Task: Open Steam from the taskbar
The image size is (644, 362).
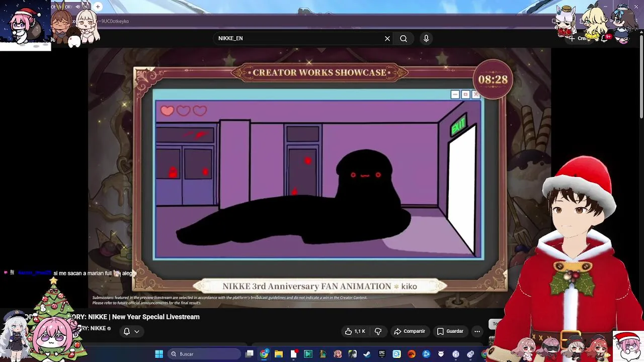Action: point(367,354)
